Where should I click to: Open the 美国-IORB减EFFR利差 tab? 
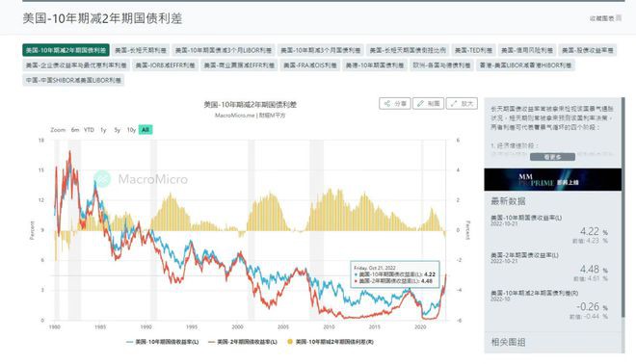pos(166,65)
